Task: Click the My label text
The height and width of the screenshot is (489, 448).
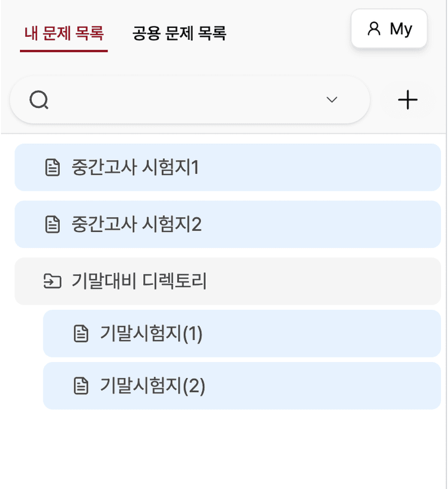Action: pyautogui.click(x=401, y=29)
